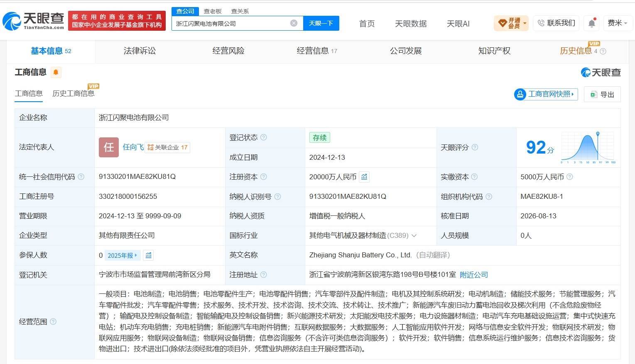
Task: Open the 开通会员 VIP dropdown
Action: 511,23
